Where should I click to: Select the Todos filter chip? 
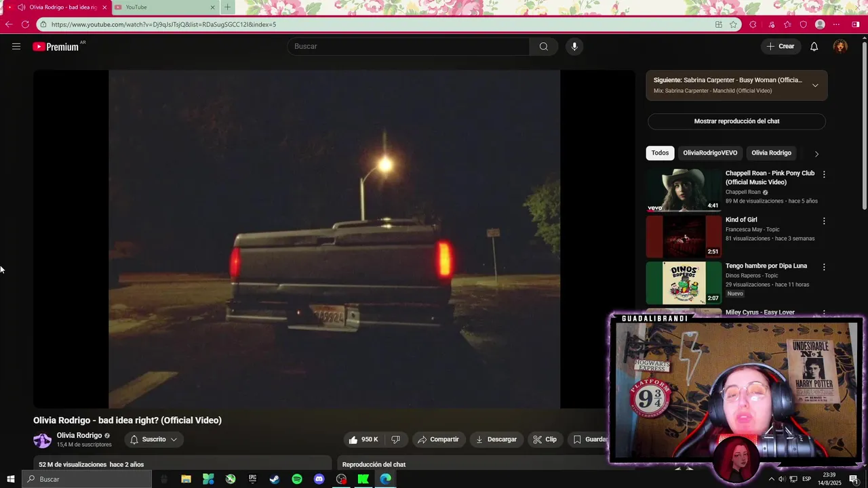660,153
